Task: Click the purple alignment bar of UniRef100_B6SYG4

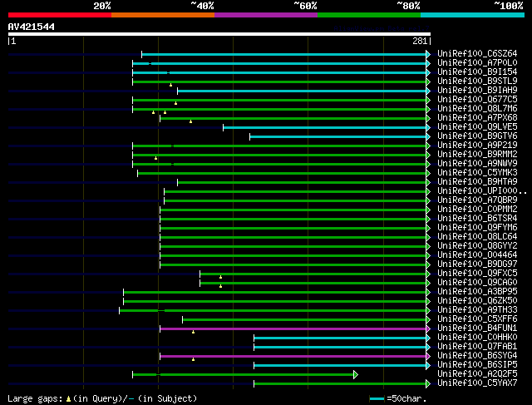Action: click(x=293, y=356)
